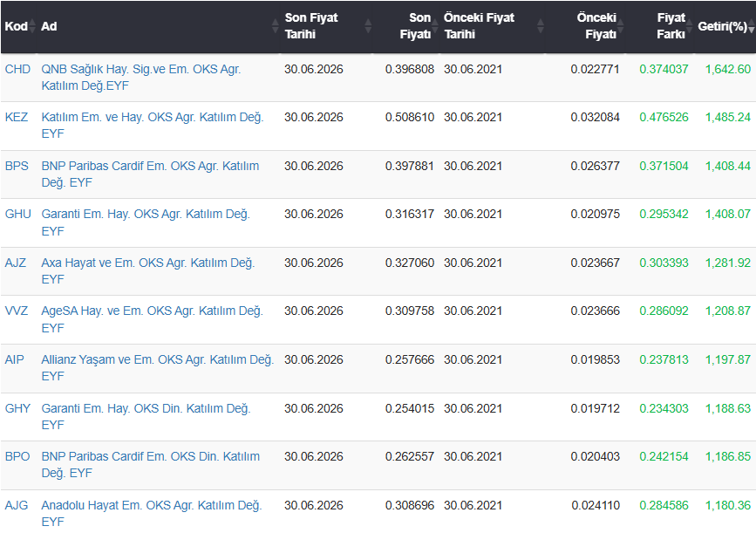The image size is (756, 533).
Task: Sort by Fiyat Farkı column arrows
Action: pyautogui.click(x=690, y=26)
